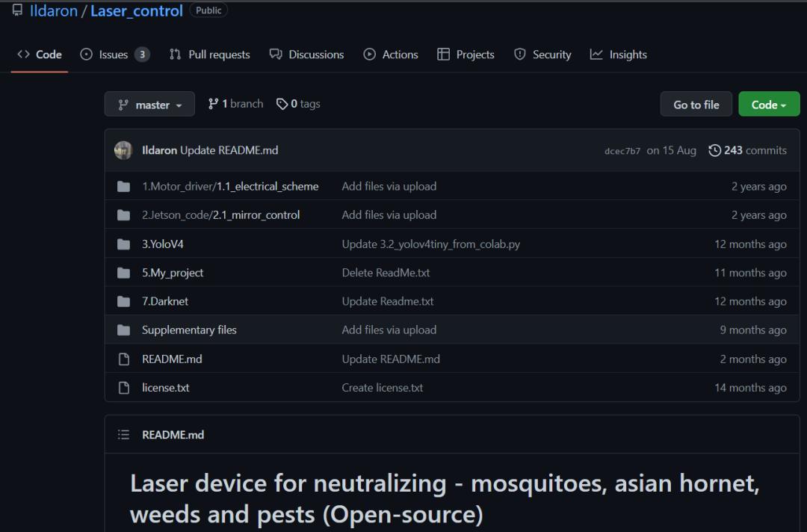Image resolution: width=807 pixels, height=532 pixels.
Task: Click the folder icon beside 5.My_project
Action: pyautogui.click(x=123, y=273)
